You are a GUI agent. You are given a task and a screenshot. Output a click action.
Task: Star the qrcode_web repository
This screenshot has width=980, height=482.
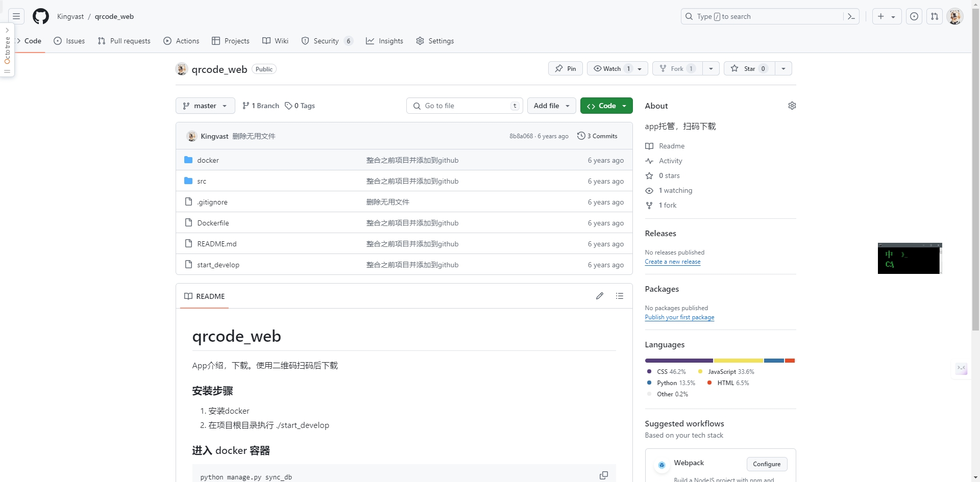coord(749,68)
